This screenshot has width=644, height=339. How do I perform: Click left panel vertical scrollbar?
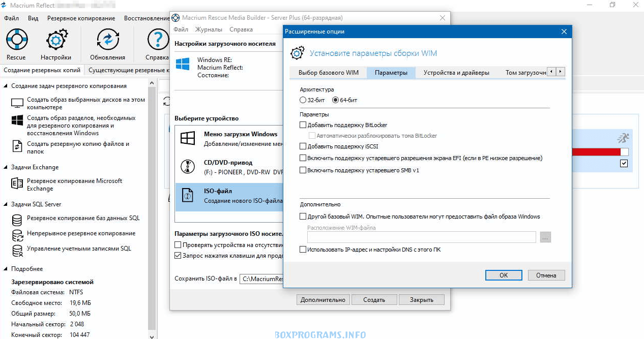[x=152, y=208]
